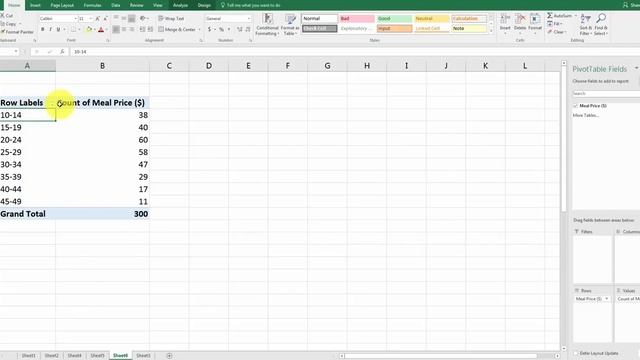Apply the Neutral cell style
This screenshot has height=360, width=640.
432,19
